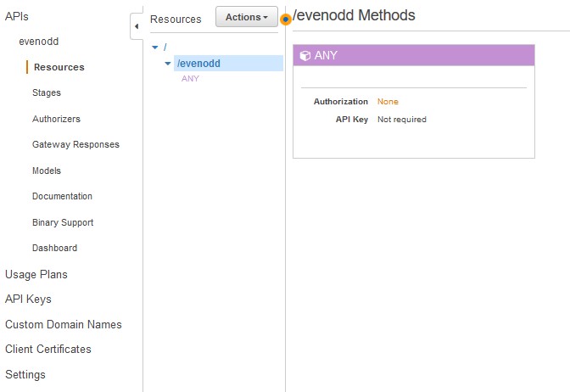This screenshot has width=570, height=392.
Task: Click the None authorization link
Action: click(388, 102)
